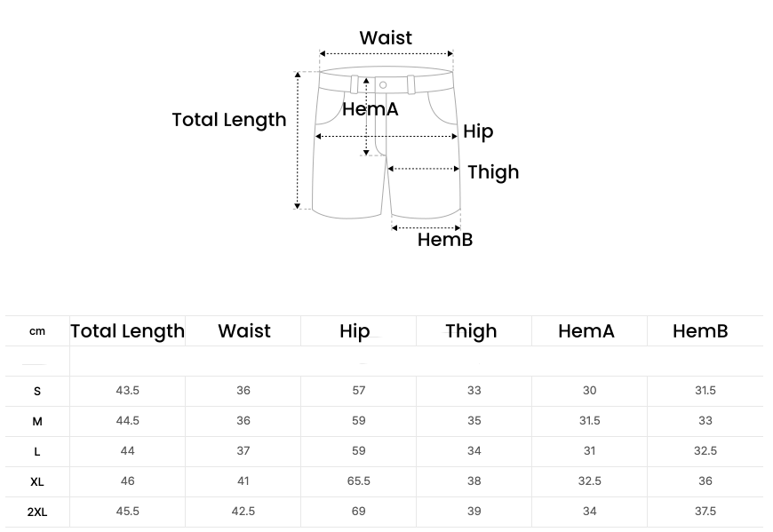Select the Hip column header
The width and height of the screenshot is (773, 532).
pos(355,331)
